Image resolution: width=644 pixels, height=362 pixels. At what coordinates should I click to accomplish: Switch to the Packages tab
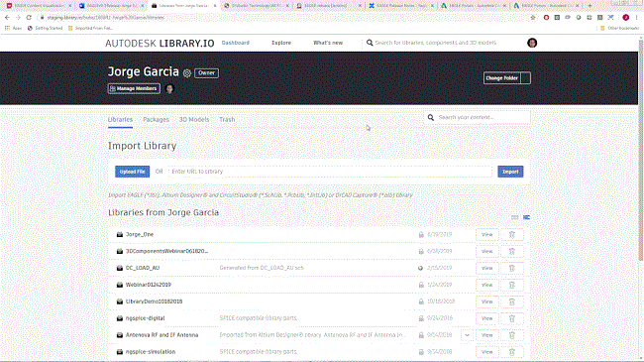(157, 119)
